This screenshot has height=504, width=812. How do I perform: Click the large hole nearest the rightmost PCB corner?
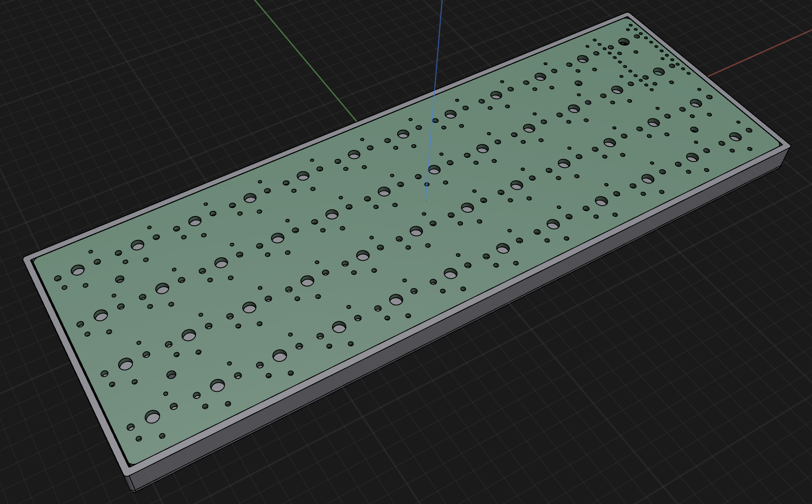[735, 137]
